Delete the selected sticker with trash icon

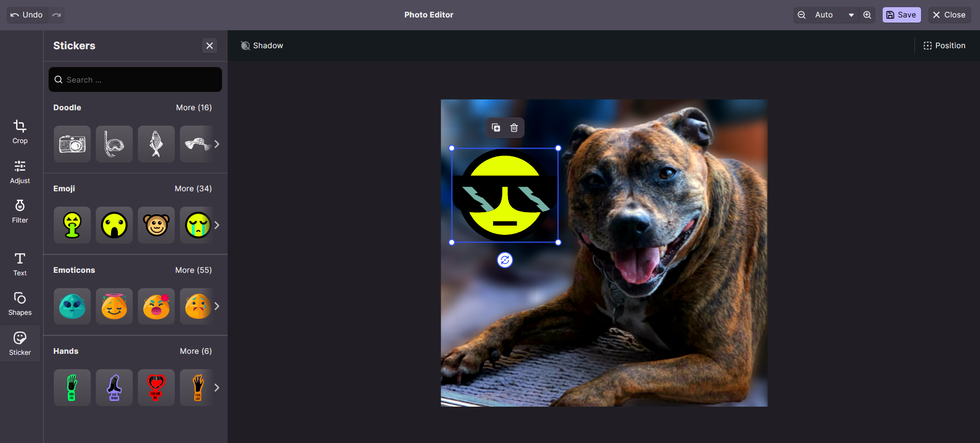[x=514, y=128]
